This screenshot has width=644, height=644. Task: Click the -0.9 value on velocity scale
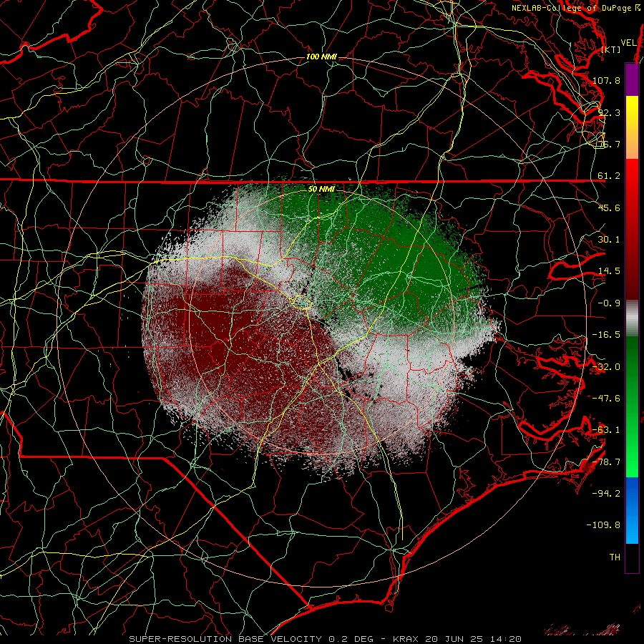coord(609,303)
